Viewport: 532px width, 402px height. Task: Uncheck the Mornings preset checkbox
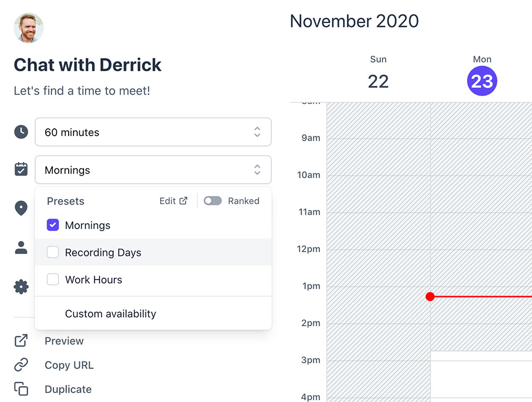click(53, 225)
